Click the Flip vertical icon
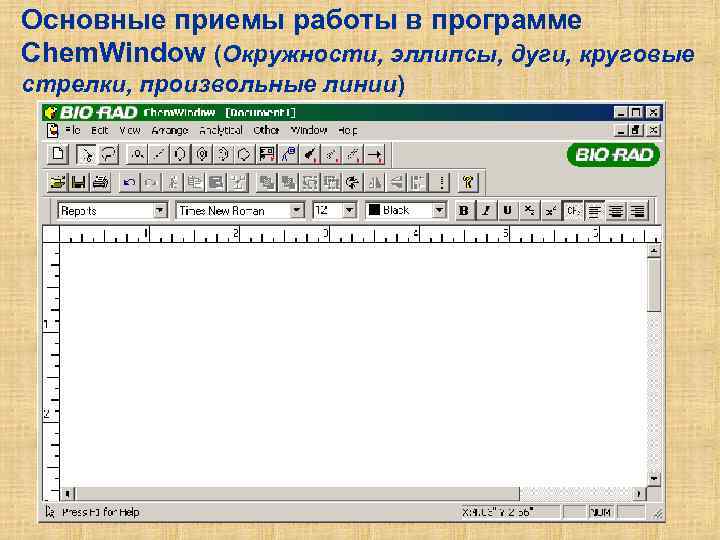Viewport: 720px width, 540px height. [x=396, y=183]
